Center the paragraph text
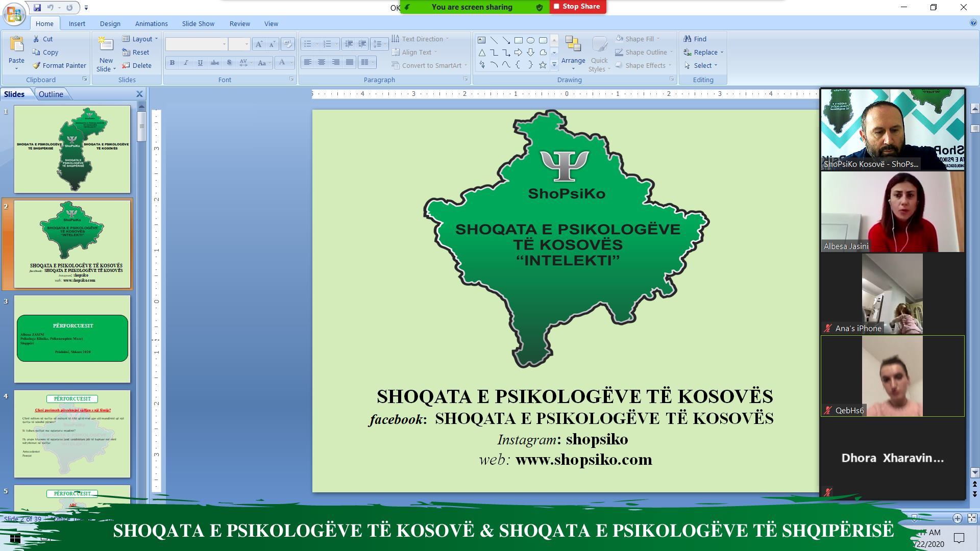 coord(322,62)
